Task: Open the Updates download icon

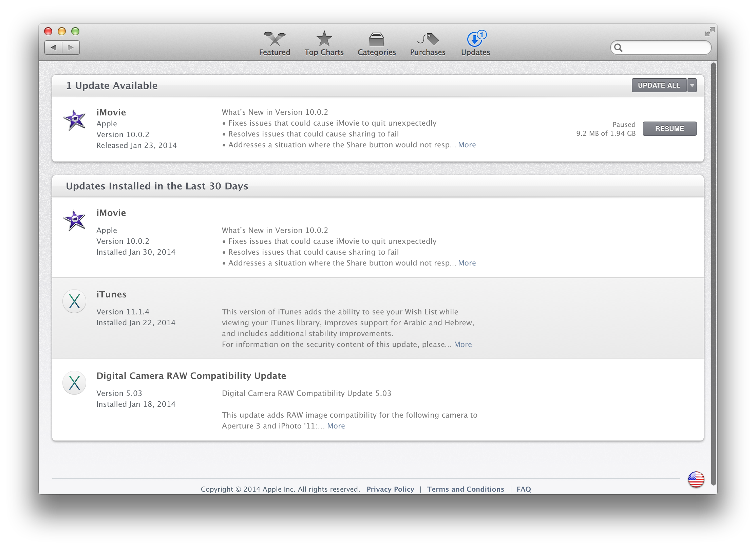Action: [x=475, y=39]
